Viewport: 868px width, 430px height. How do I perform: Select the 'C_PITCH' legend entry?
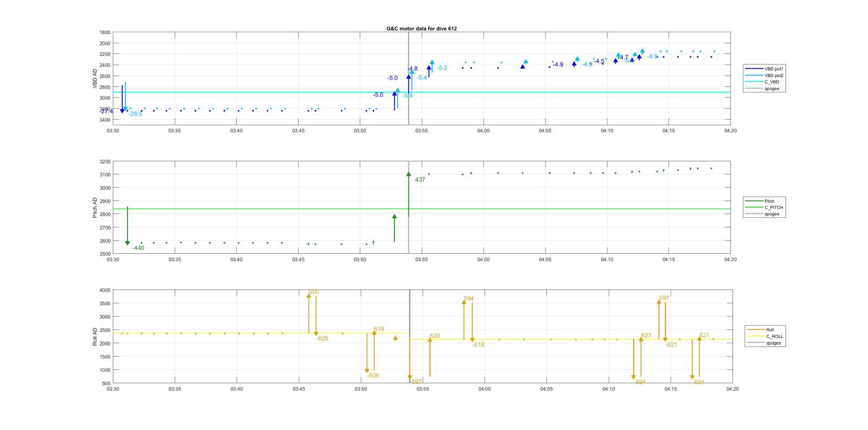pos(774,207)
